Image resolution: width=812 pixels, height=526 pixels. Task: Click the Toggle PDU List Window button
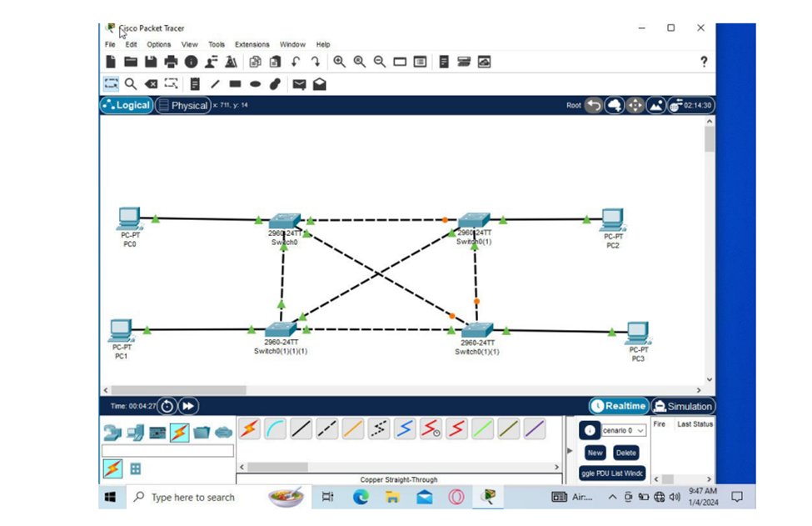tap(612, 473)
